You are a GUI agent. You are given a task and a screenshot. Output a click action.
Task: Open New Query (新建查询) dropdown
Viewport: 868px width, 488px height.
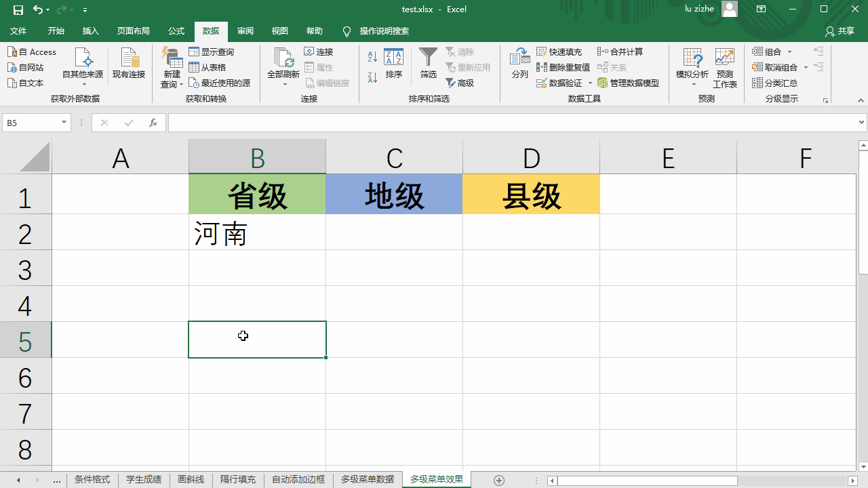(x=172, y=68)
